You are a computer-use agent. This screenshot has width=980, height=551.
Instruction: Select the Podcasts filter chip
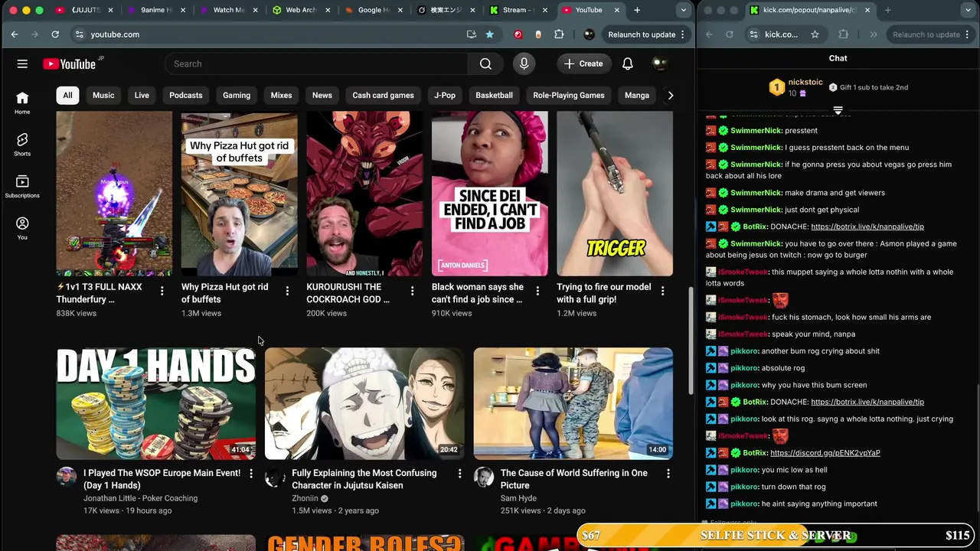[x=186, y=96]
